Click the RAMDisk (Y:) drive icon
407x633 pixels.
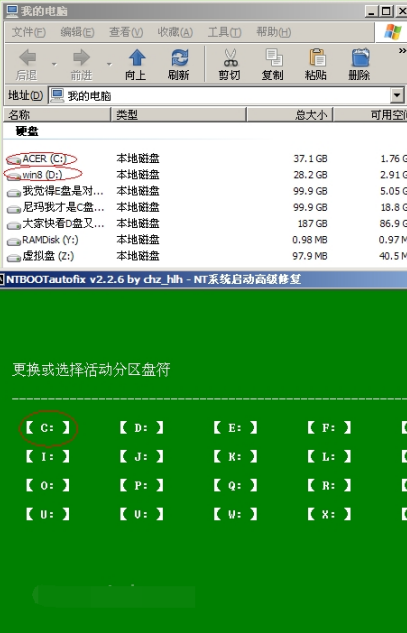(14, 241)
